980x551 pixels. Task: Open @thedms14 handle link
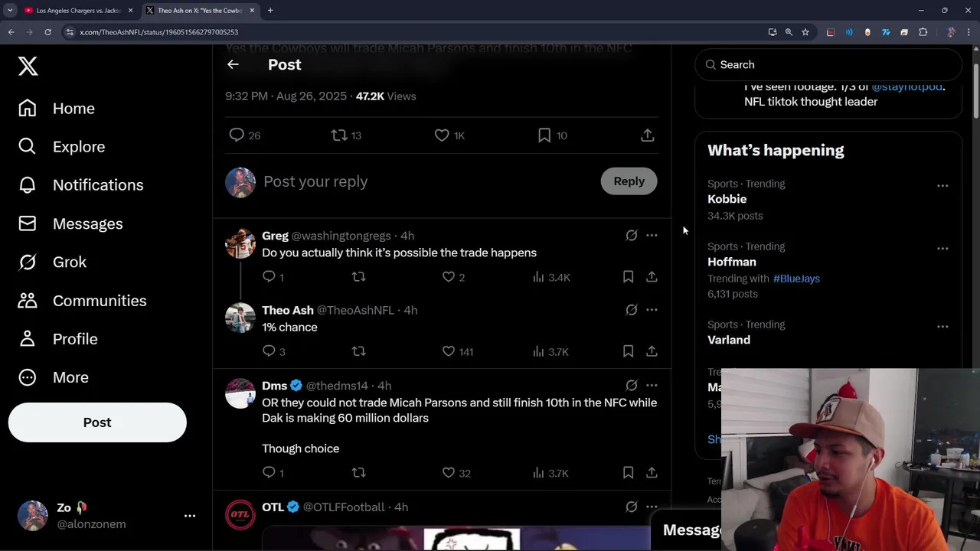coord(337,386)
